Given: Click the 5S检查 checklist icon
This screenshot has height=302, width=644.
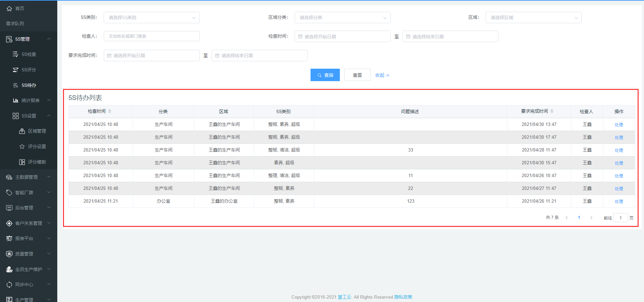Looking at the screenshot, I should [x=15, y=54].
